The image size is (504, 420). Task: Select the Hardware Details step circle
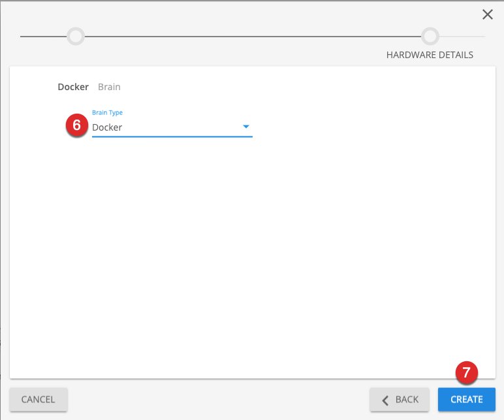430,37
